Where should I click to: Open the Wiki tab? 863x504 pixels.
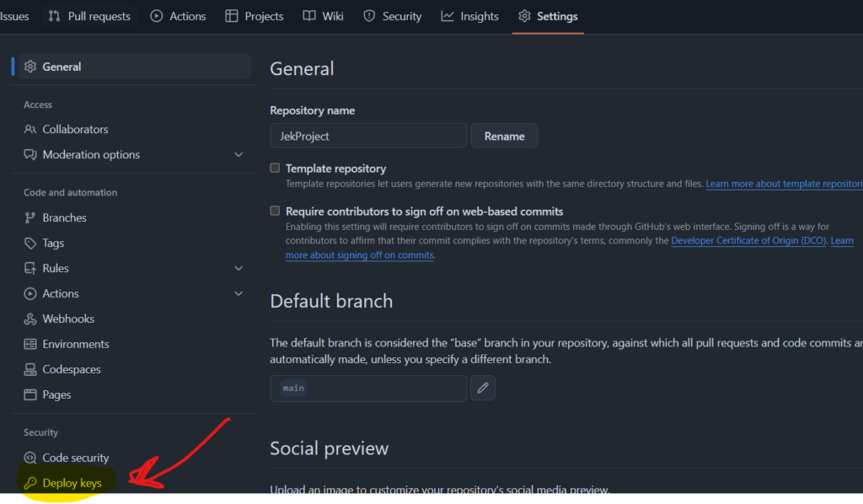[324, 17]
